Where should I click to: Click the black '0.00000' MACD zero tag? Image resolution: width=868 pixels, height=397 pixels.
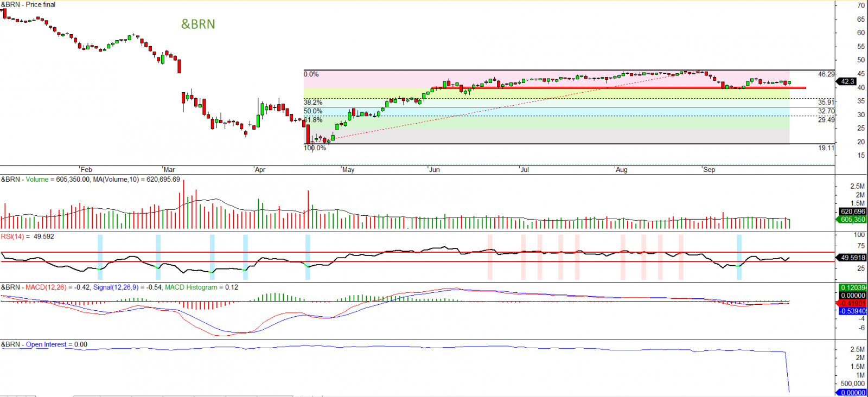pos(853,296)
